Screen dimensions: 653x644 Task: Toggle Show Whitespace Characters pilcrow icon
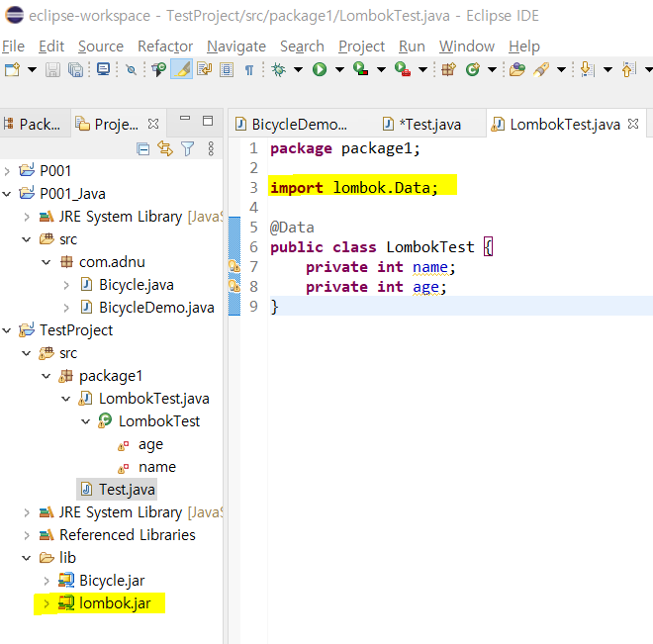tap(249, 69)
